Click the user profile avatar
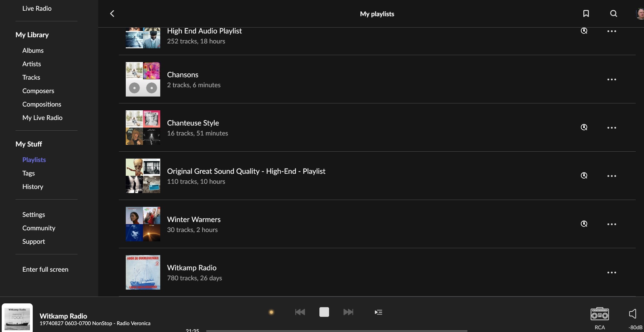This screenshot has height=332, width=644. pyautogui.click(x=640, y=13)
